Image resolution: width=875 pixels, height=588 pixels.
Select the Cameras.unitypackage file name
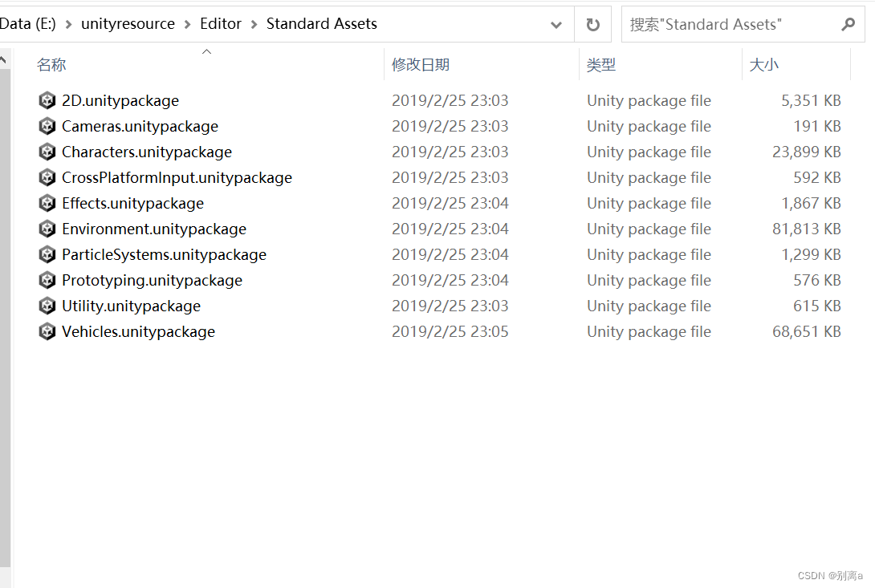[139, 126]
